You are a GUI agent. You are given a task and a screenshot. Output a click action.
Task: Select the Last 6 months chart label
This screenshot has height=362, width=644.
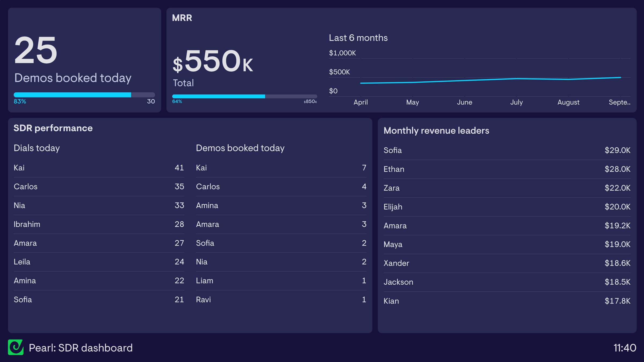(358, 38)
